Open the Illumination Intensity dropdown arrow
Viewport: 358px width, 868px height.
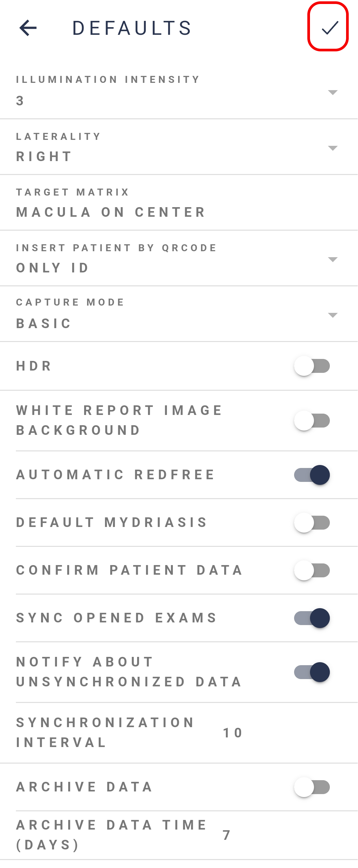[332, 92]
